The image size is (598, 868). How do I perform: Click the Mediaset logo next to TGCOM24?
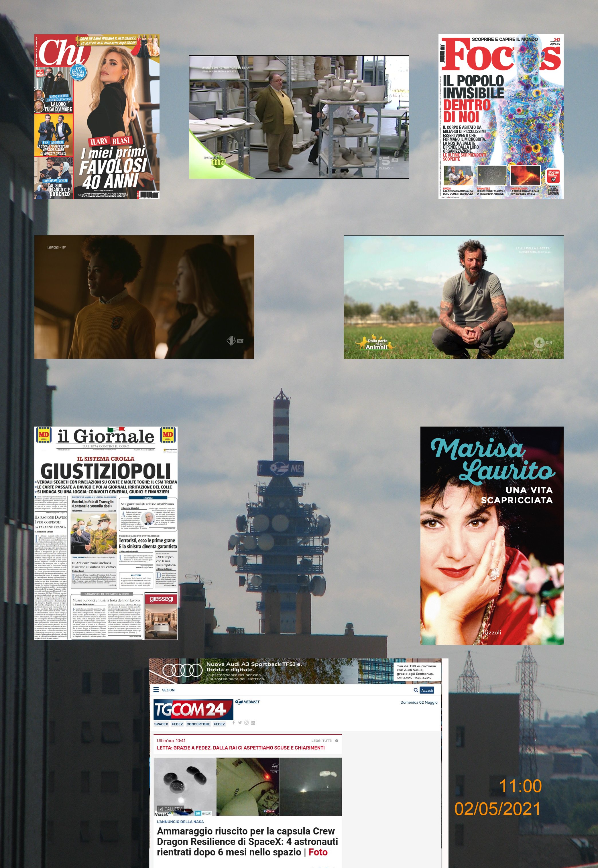click(247, 702)
